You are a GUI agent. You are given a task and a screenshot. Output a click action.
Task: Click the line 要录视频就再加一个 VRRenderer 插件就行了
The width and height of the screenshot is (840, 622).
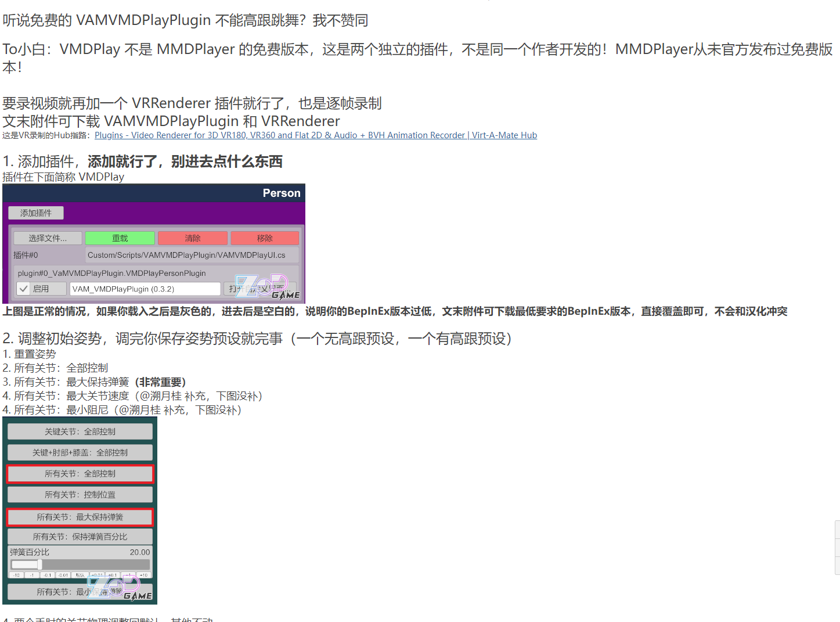tap(192, 103)
